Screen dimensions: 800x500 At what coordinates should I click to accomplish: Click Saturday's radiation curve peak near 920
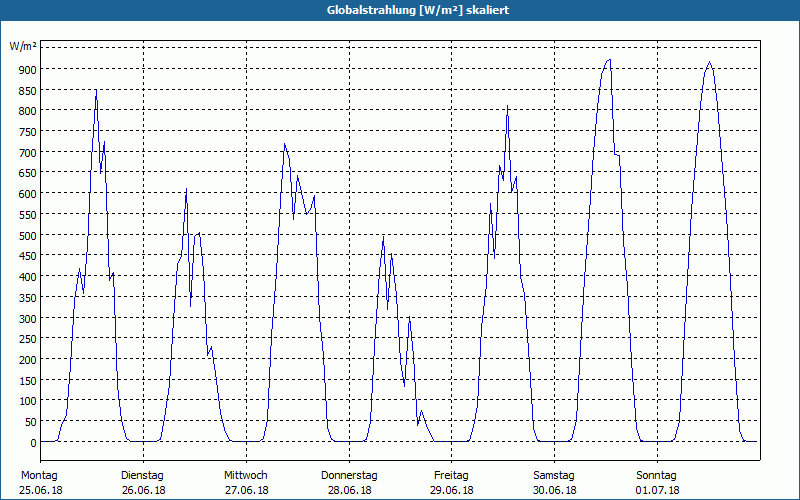(x=609, y=60)
